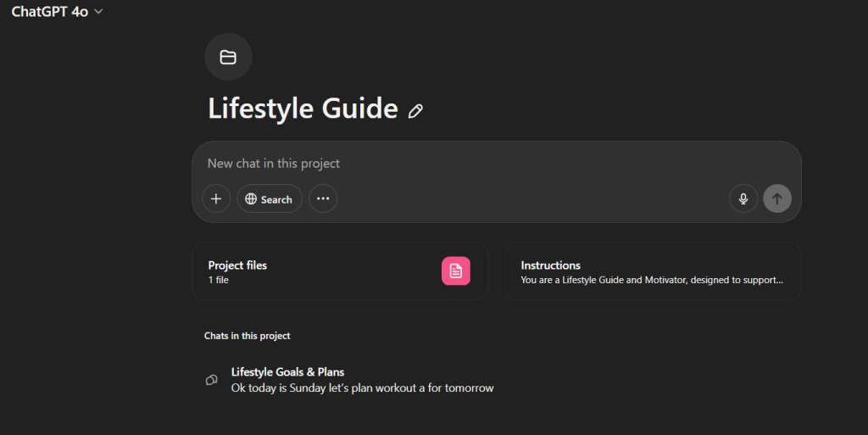Enable the Search web tool
This screenshot has height=435, width=868.
(x=269, y=198)
